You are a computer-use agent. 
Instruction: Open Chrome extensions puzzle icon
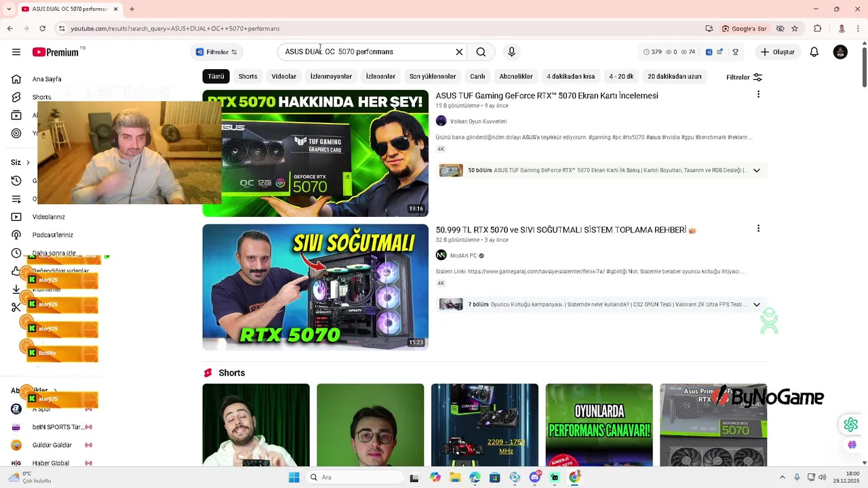coord(817,28)
